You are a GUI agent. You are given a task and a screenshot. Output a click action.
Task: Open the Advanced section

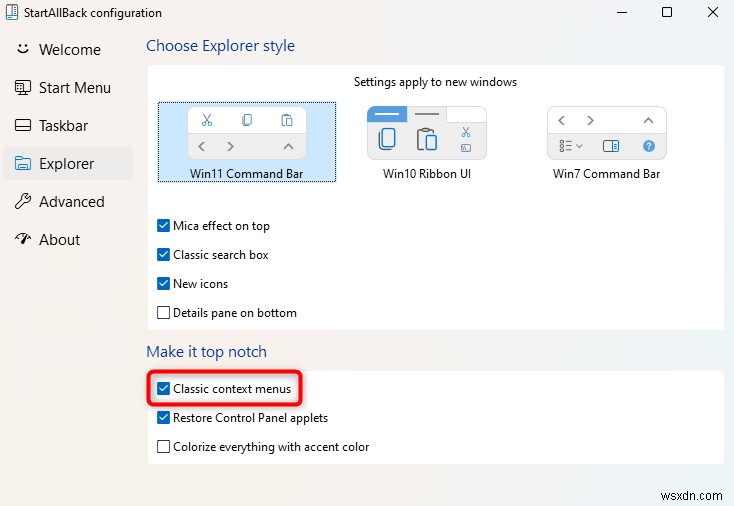(x=68, y=201)
